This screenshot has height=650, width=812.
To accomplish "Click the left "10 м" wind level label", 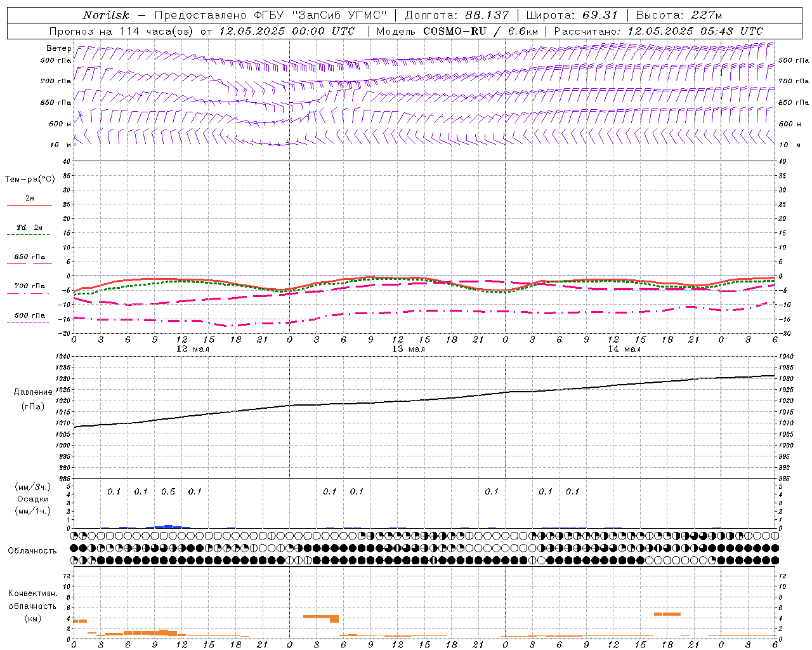I will coord(60,145).
